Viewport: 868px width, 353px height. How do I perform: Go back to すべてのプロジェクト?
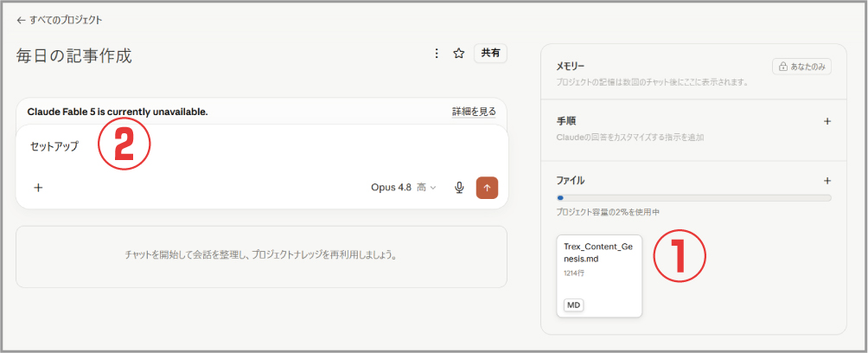[x=60, y=20]
